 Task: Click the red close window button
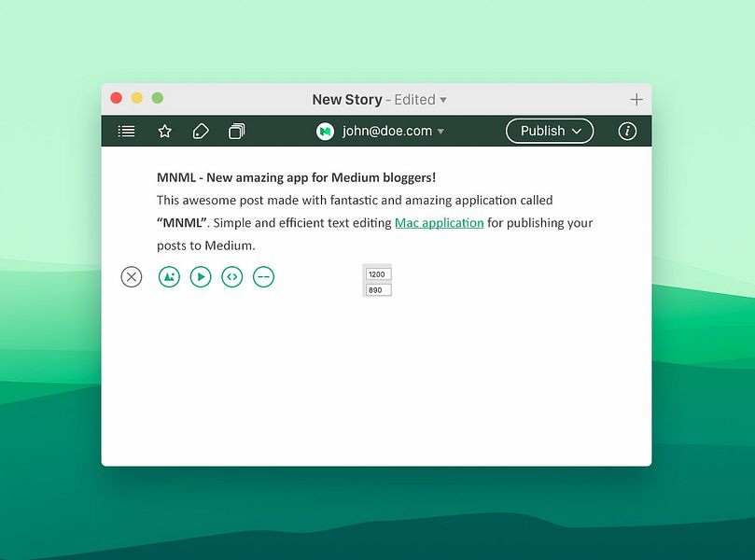pyautogui.click(x=116, y=98)
